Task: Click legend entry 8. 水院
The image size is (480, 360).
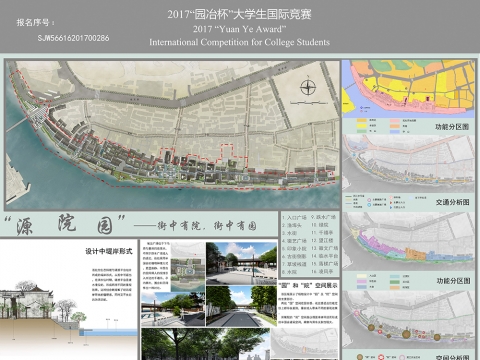Action: click(x=289, y=272)
